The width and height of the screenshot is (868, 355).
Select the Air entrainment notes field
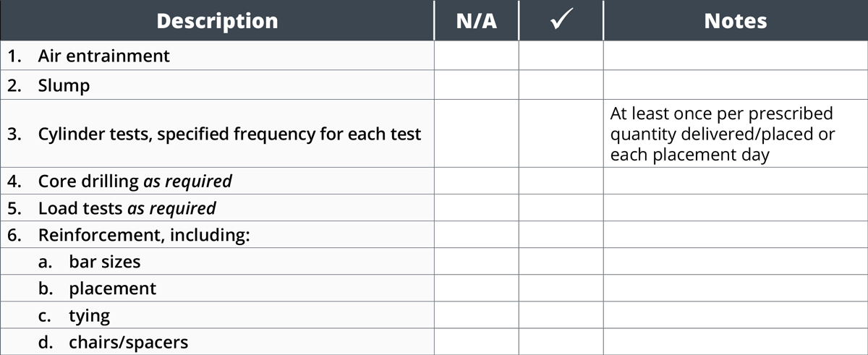736,56
